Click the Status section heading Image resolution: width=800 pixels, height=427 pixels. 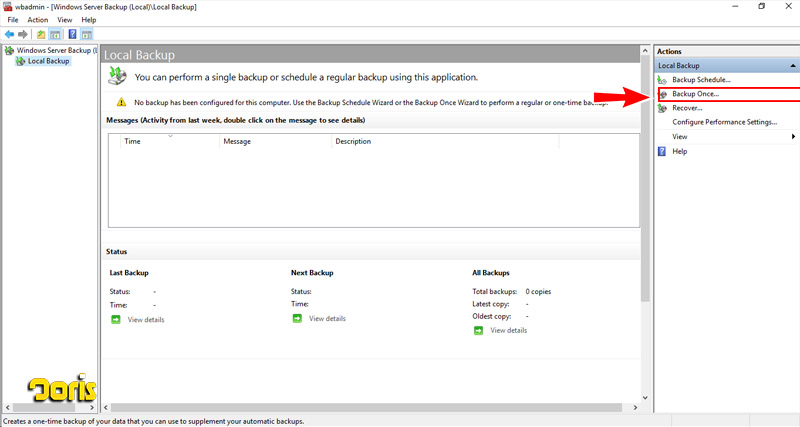[116, 252]
